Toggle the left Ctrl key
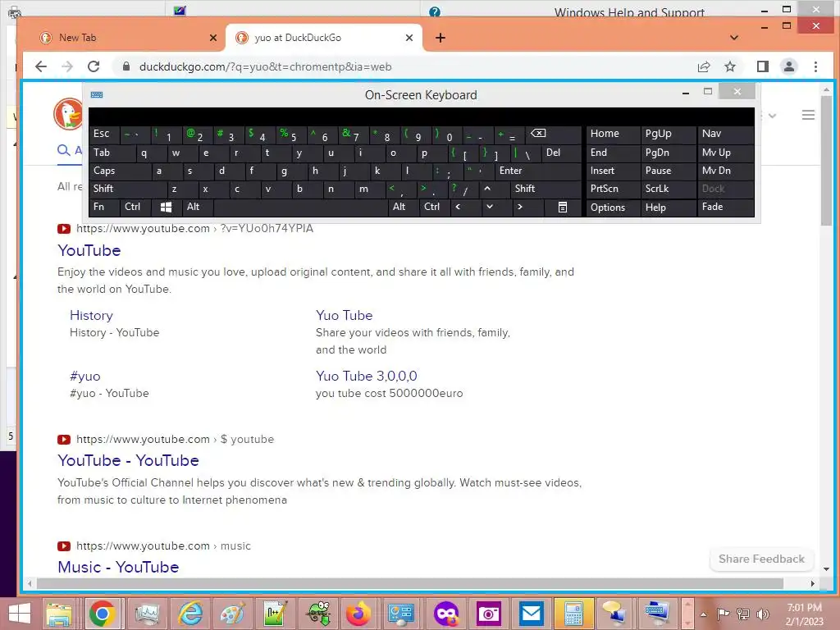This screenshot has height=630, width=840. (135, 207)
